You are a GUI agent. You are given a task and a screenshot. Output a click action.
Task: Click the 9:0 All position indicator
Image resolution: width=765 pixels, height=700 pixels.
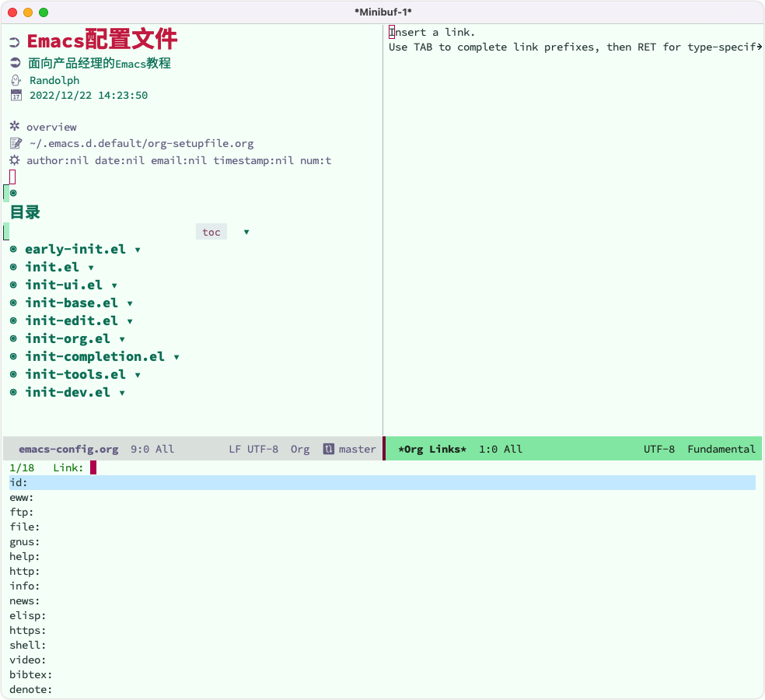pos(152,449)
